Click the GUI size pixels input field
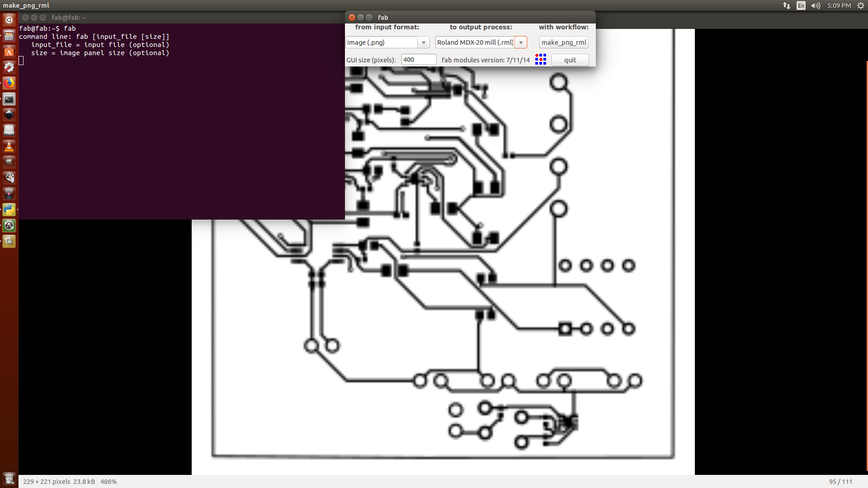Screen dimensions: 868x488 tap(419, 60)
